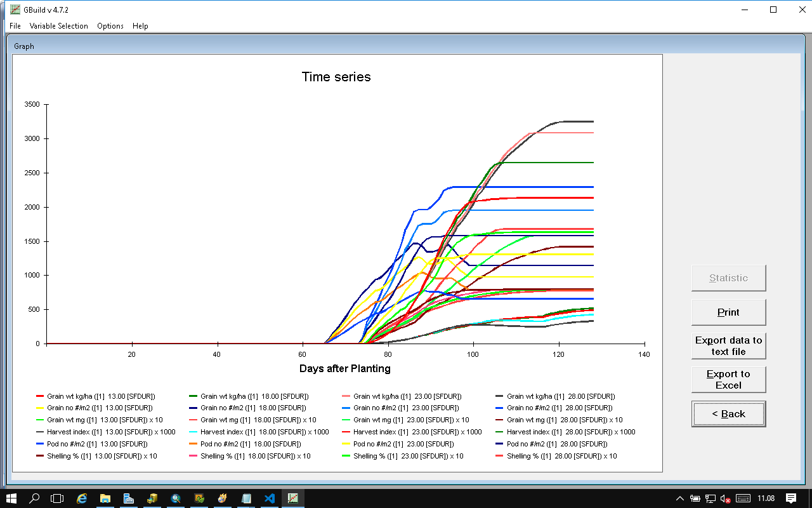Open the File menu
The width and height of the screenshot is (812, 508).
coord(15,26)
